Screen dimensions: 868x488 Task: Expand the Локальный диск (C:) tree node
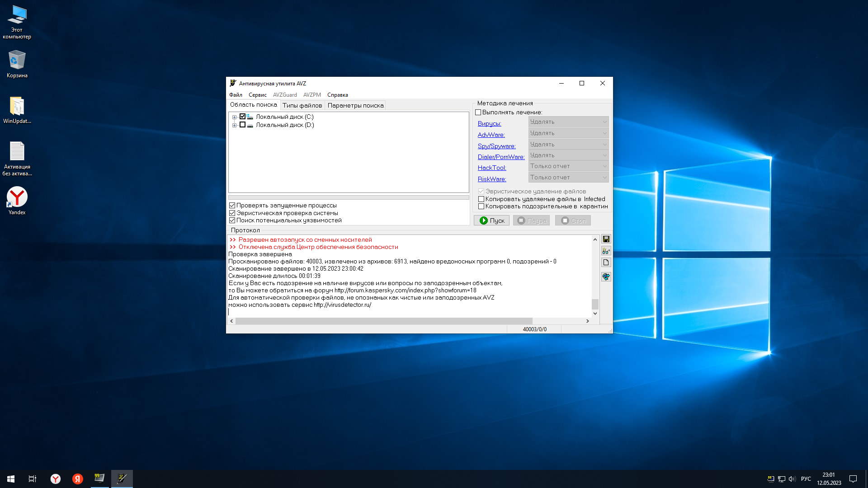pyautogui.click(x=234, y=117)
